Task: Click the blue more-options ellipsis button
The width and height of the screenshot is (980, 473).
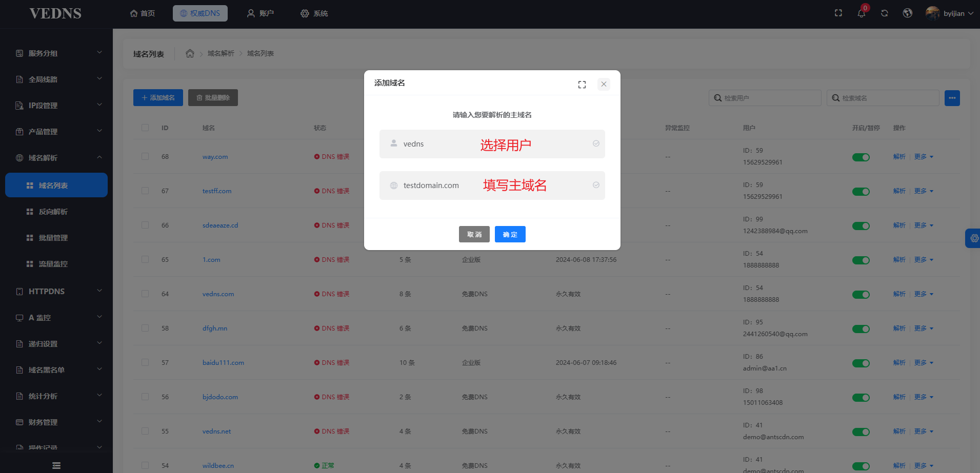Action: (952, 98)
